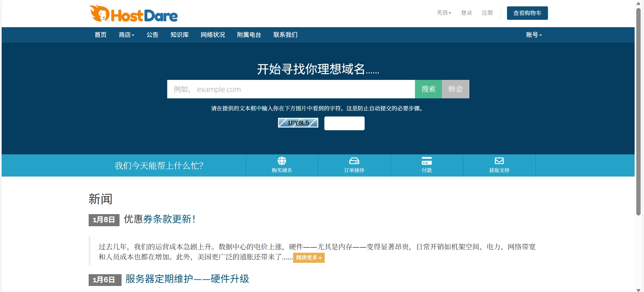The width and height of the screenshot is (644, 292).
Task: Click the captcha text entry box
Action: coord(344,124)
